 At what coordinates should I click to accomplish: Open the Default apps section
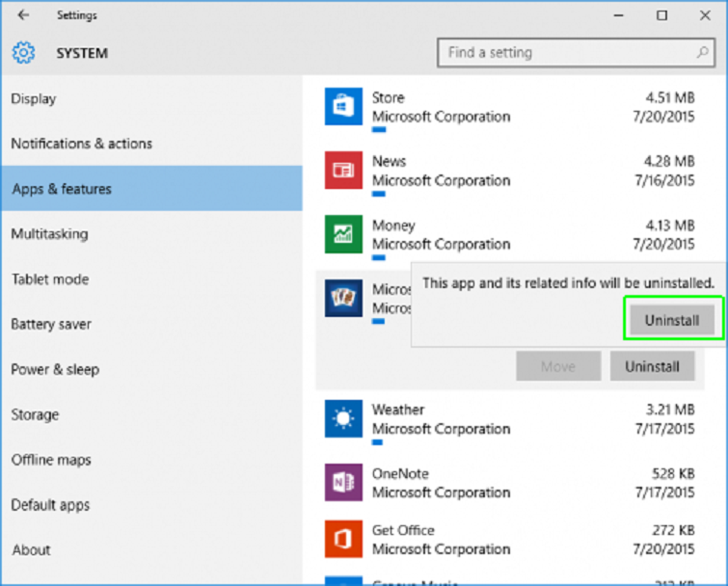[50, 505]
